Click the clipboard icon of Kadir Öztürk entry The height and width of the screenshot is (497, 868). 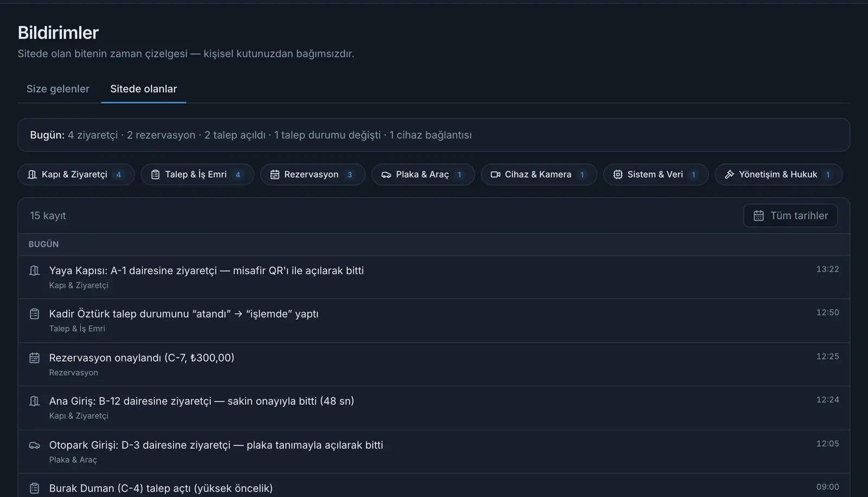coord(34,314)
